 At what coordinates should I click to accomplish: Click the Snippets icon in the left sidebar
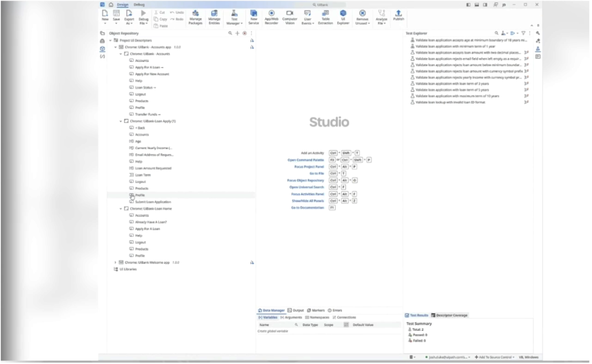(x=102, y=57)
